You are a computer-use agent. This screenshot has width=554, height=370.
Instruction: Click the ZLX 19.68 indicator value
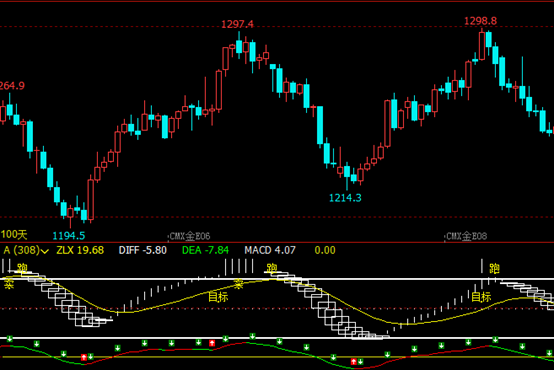click(x=80, y=250)
